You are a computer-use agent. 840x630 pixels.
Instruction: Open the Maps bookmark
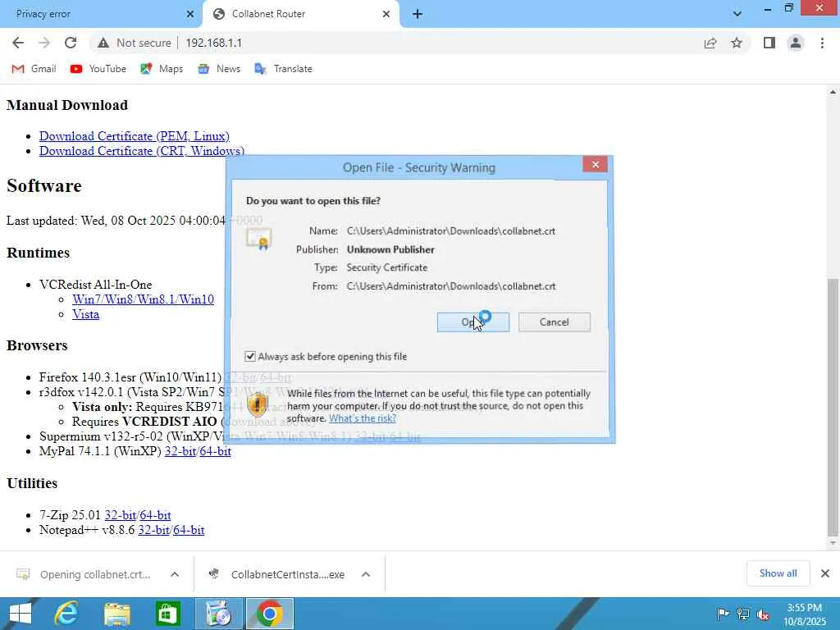(162, 69)
